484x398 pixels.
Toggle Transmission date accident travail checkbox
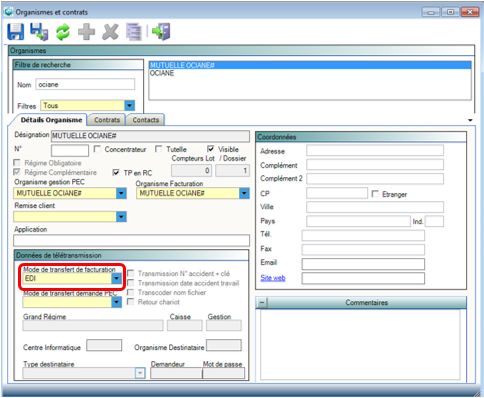point(131,283)
